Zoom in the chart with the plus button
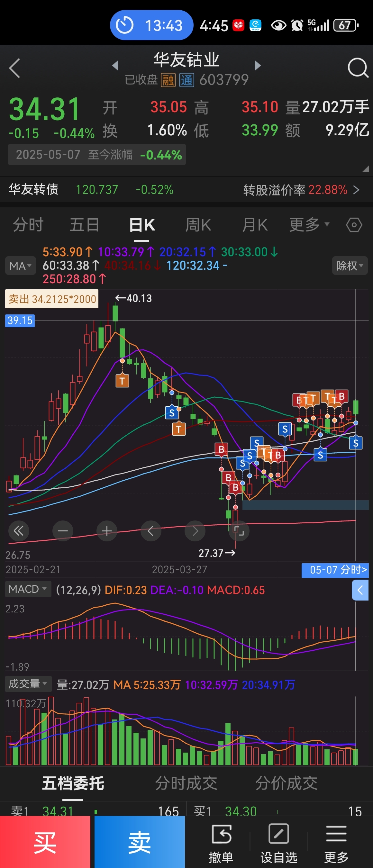 click(x=107, y=531)
